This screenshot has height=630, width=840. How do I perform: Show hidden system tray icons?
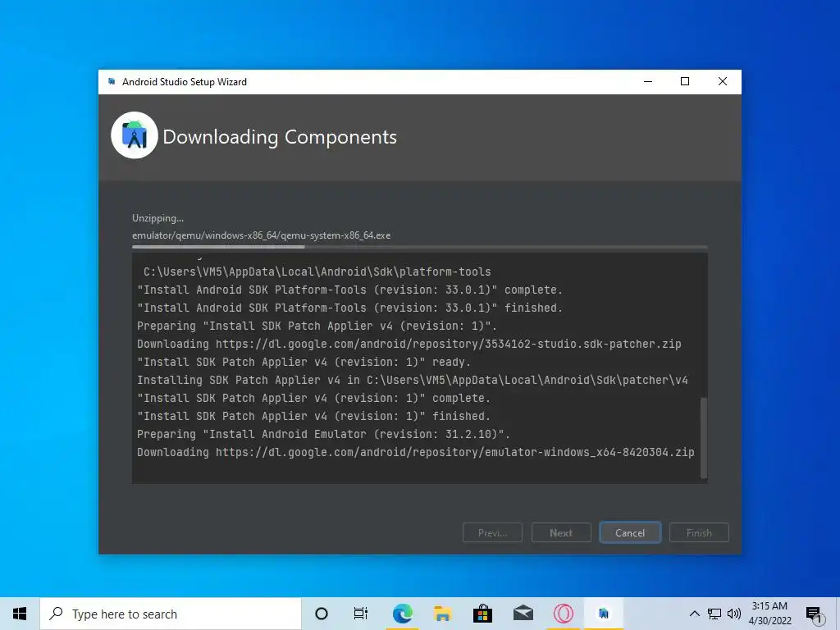694,614
